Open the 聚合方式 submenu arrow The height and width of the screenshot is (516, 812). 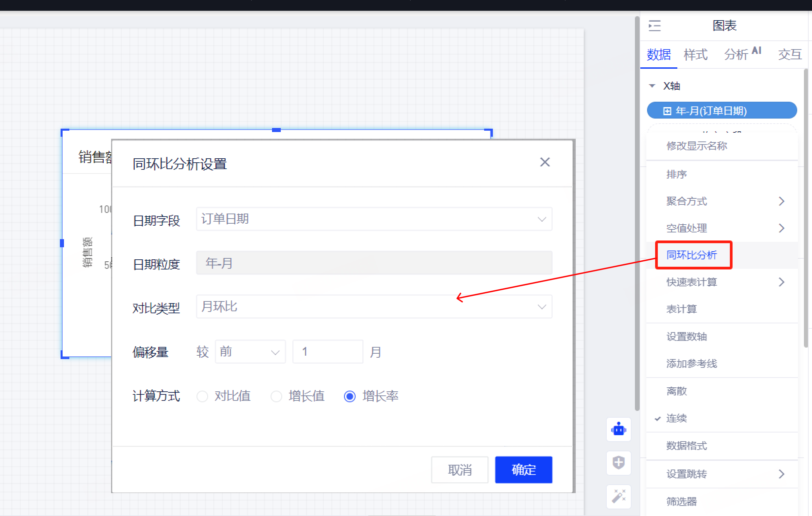click(781, 201)
